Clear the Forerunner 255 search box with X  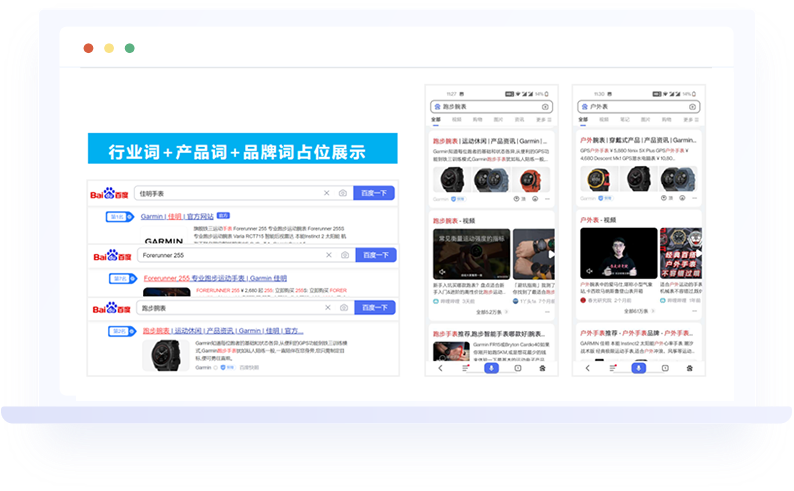[329, 255]
